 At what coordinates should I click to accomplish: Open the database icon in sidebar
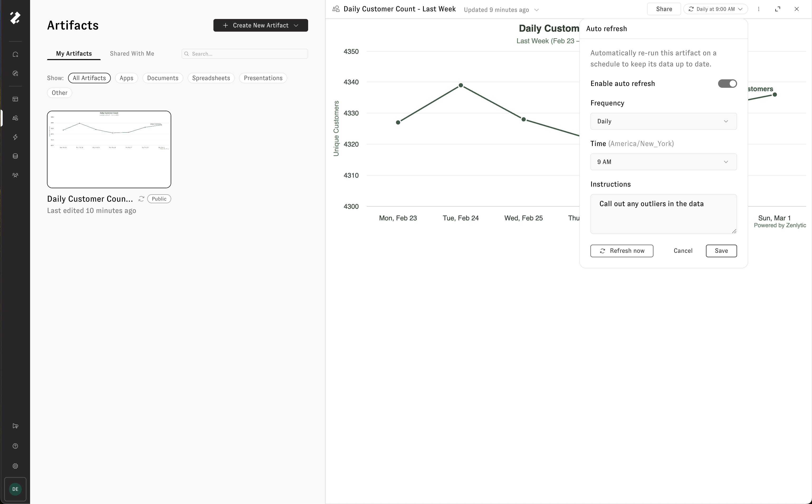[15, 156]
